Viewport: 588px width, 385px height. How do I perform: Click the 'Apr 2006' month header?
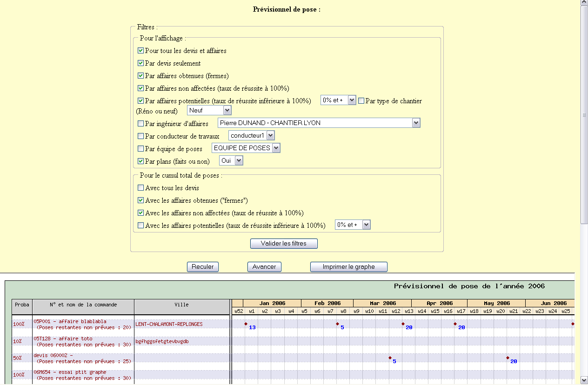click(x=440, y=303)
